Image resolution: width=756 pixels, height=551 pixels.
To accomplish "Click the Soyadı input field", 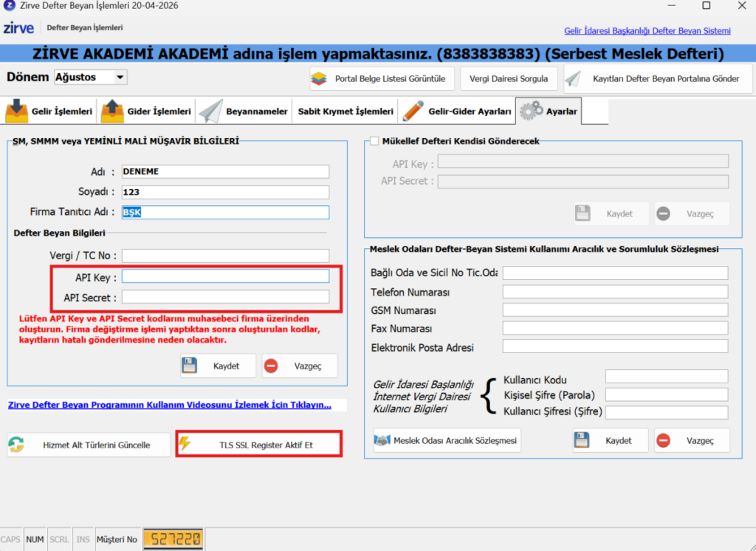I will pyautogui.click(x=225, y=192).
